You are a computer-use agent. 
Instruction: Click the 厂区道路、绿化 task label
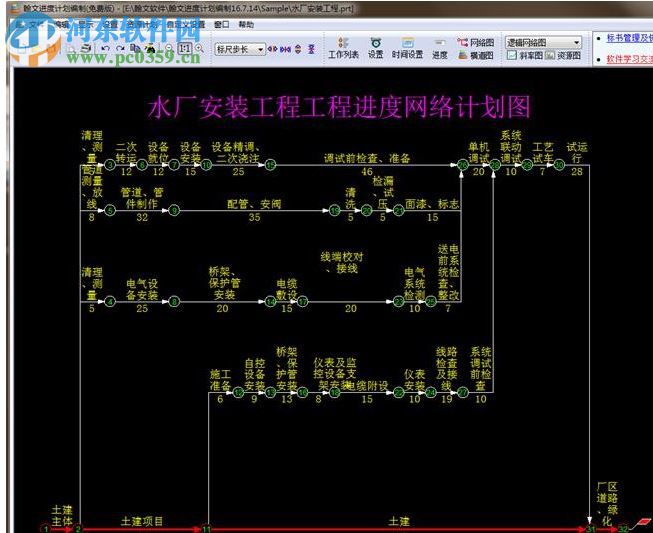tap(607, 504)
